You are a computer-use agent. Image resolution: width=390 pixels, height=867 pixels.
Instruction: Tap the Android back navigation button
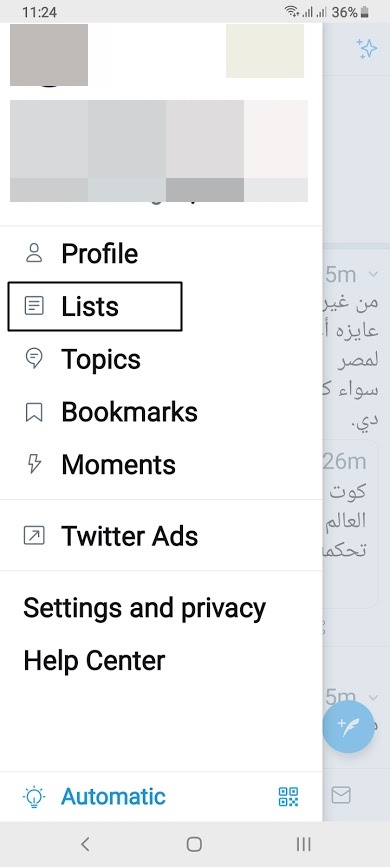point(85,844)
